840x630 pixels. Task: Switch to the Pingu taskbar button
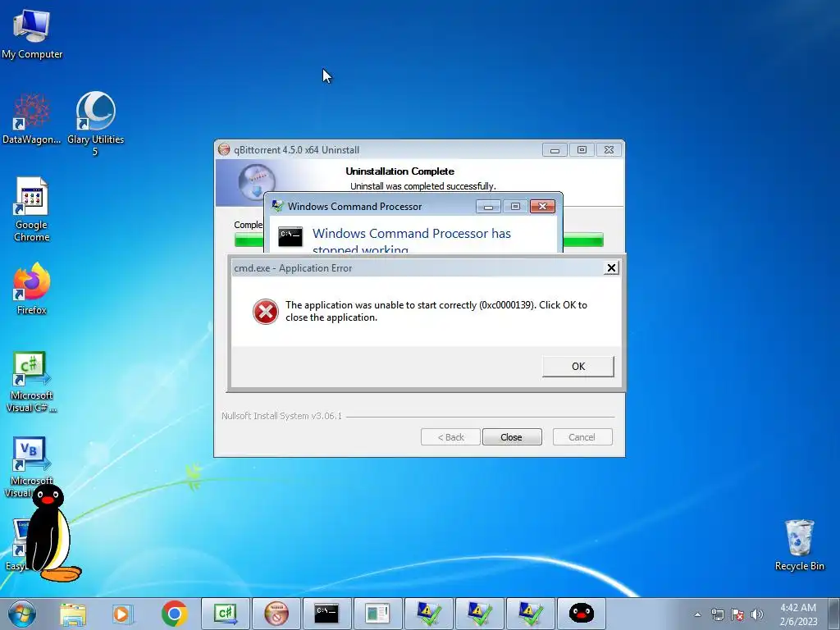582,614
